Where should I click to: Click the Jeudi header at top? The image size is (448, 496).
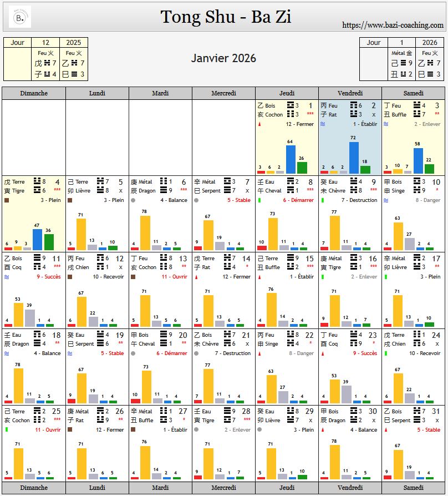click(x=287, y=93)
